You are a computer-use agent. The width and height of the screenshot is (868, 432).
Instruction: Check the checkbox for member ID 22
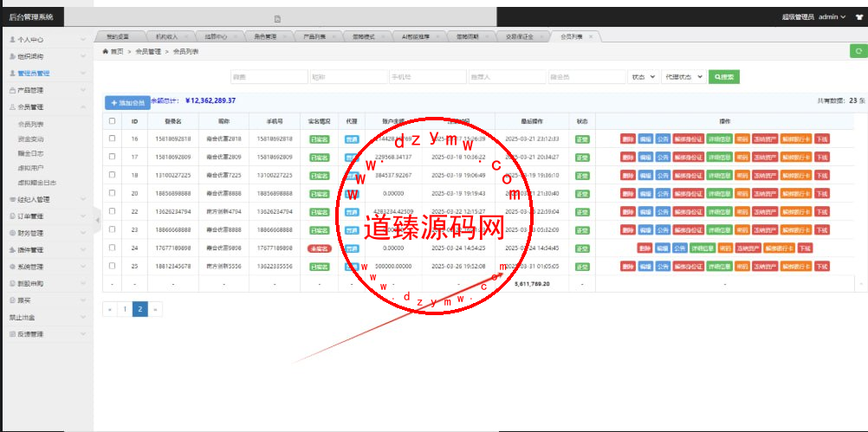113,211
